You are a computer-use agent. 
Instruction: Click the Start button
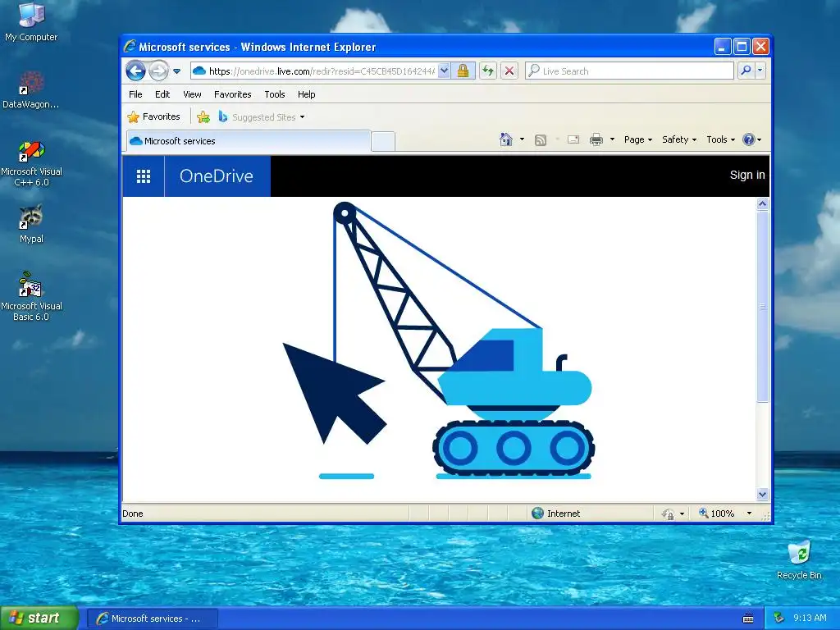39,618
